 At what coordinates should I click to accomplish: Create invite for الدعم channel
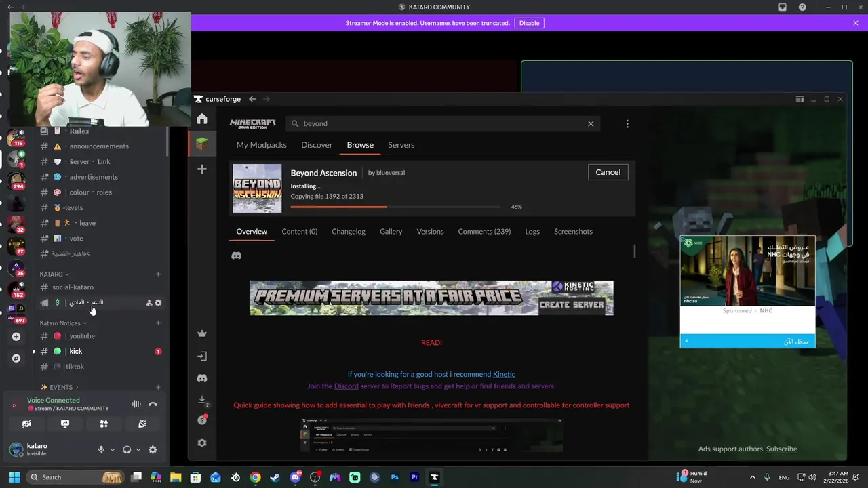click(x=149, y=303)
